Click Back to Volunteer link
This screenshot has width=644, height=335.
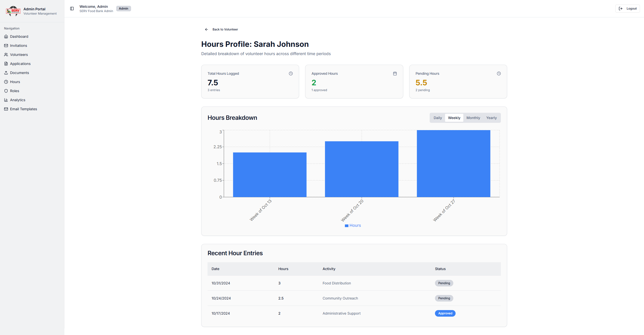click(x=225, y=29)
